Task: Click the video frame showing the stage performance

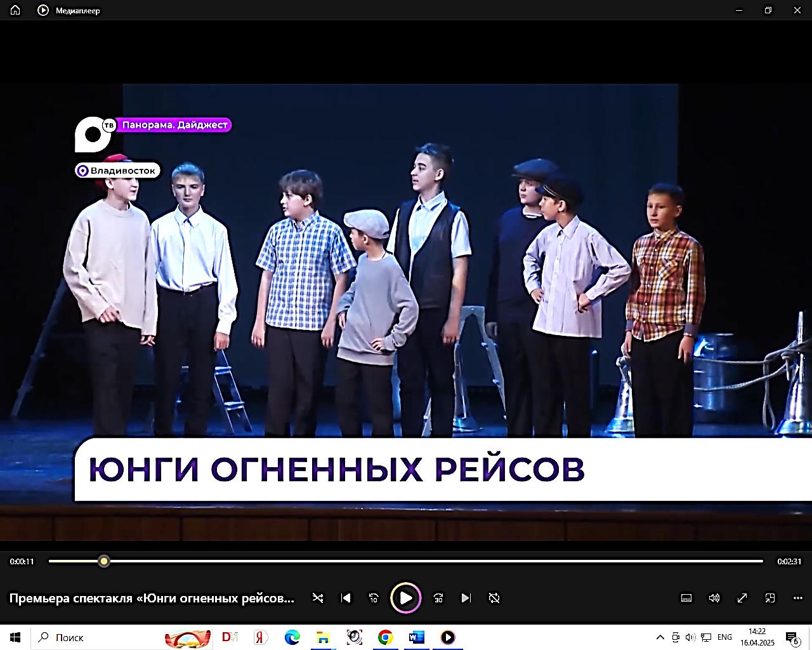Action: pyautogui.click(x=406, y=312)
